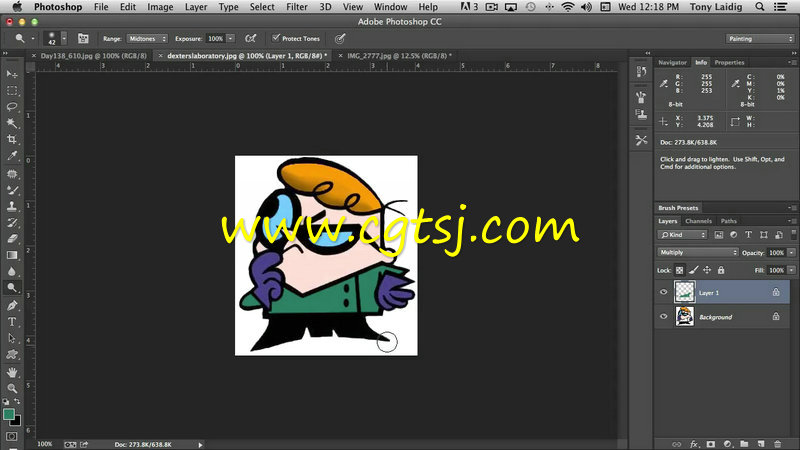Viewport: 800px width, 450px height.
Task: Toggle layer filtering switch
Action: point(793,234)
